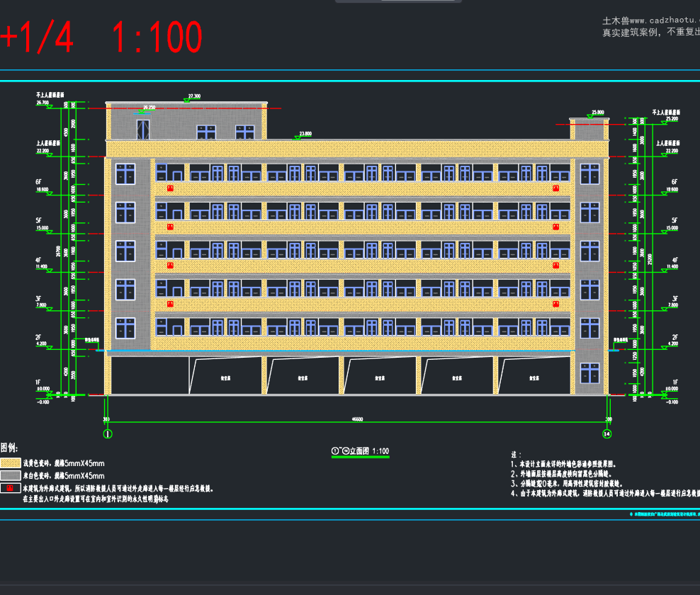This screenshot has height=595, width=700.
Task: Select axis bubble number 14
Action: tap(606, 434)
